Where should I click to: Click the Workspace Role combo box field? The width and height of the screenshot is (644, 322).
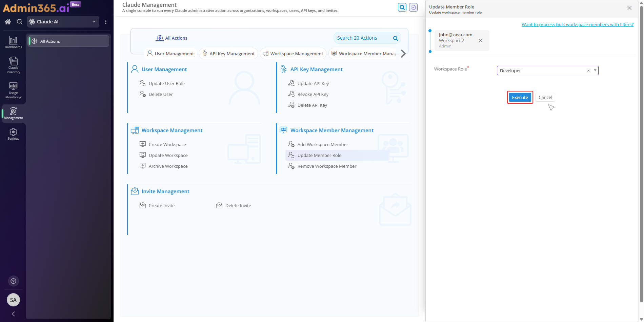547,71
